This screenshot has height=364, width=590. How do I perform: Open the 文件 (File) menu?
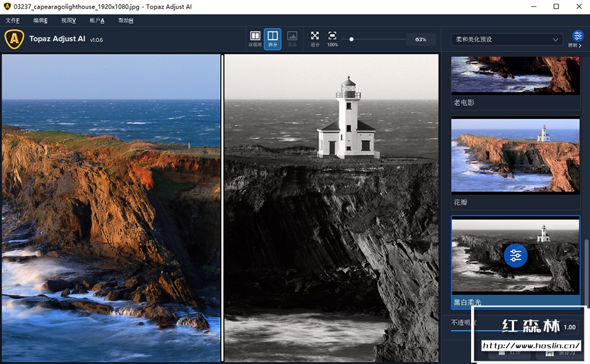click(13, 21)
